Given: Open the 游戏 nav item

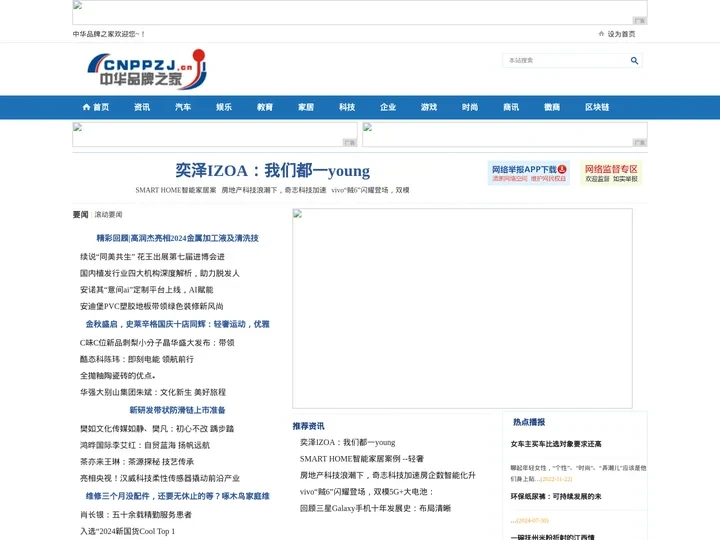Looking at the screenshot, I should (429, 107).
